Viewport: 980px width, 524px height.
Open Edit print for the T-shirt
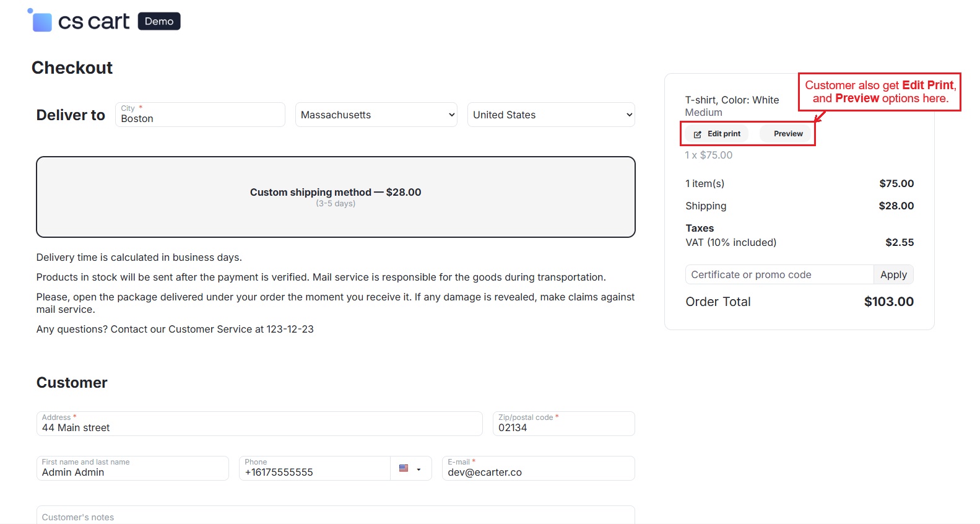[717, 134]
